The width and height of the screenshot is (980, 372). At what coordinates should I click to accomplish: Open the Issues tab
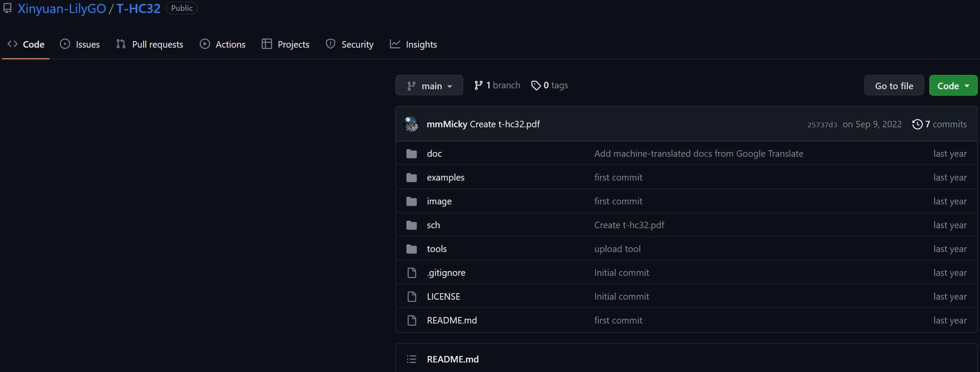point(80,44)
